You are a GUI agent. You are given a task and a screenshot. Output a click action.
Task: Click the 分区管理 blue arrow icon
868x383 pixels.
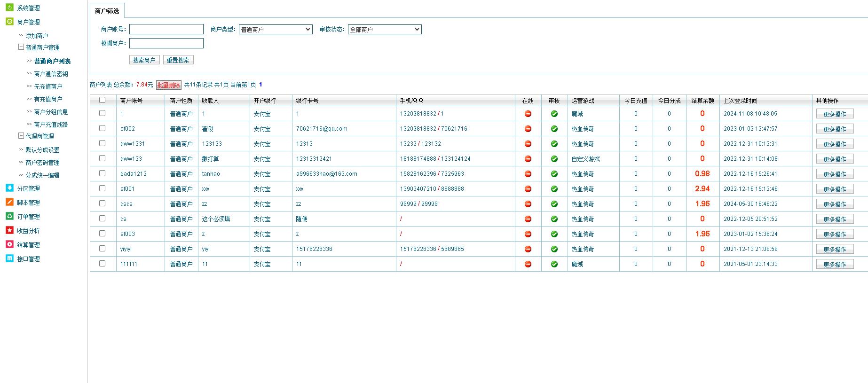(9, 188)
